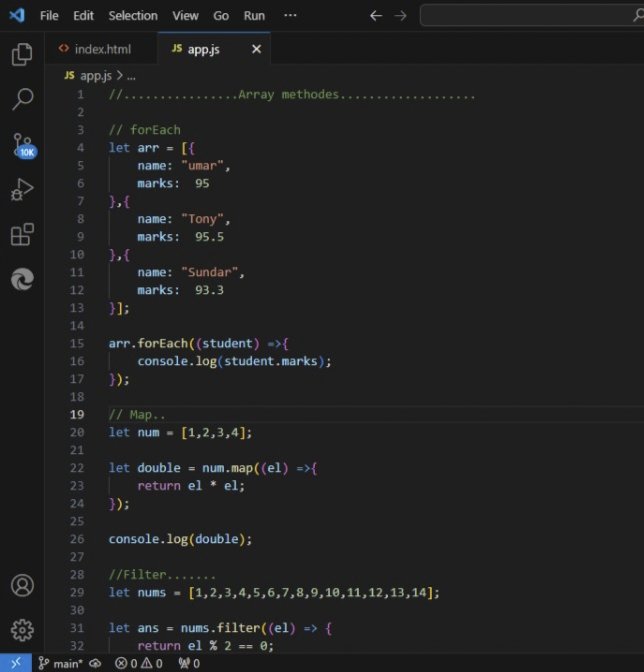Click the cloud publish/sync changes icon
The image size is (644, 672).
coord(95,663)
